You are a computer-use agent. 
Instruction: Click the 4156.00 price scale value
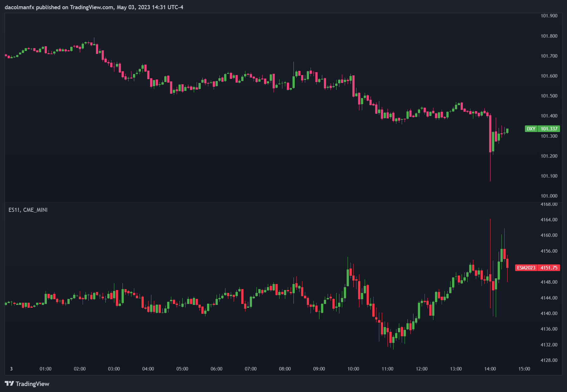click(549, 251)
